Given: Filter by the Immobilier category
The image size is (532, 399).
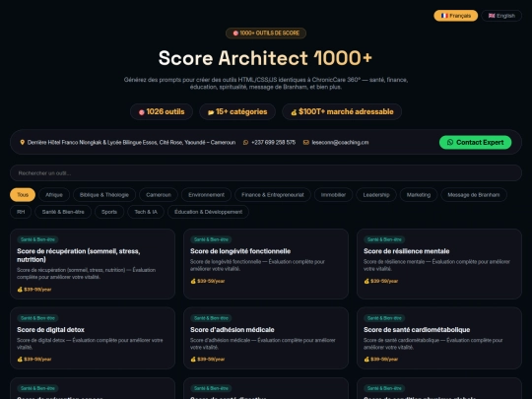Looking at the screenshot, I should (333, 195).
